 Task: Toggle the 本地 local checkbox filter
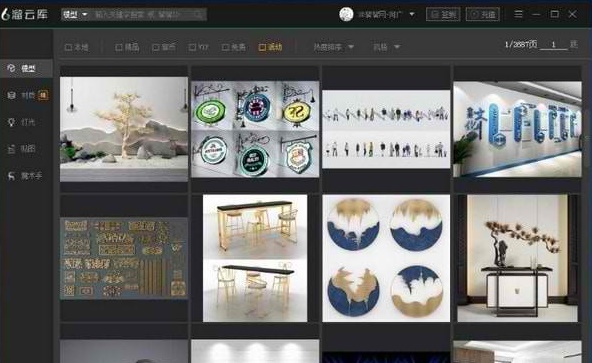tap(77, 47)
